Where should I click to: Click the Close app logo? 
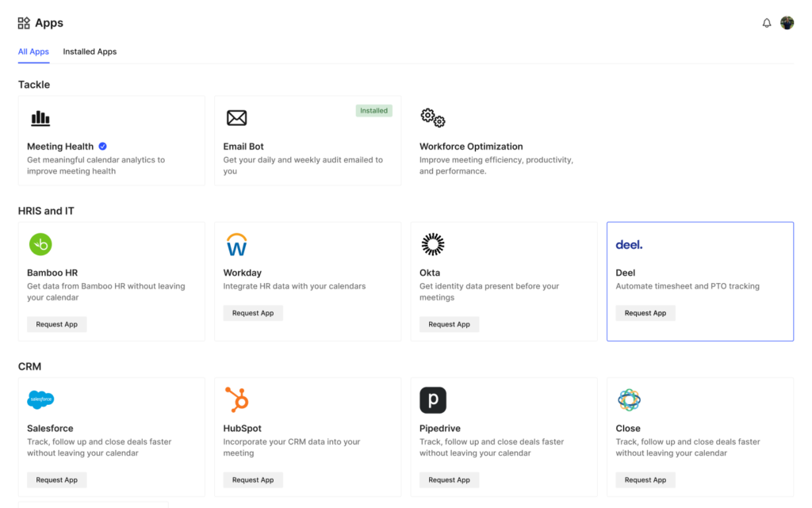629,400
